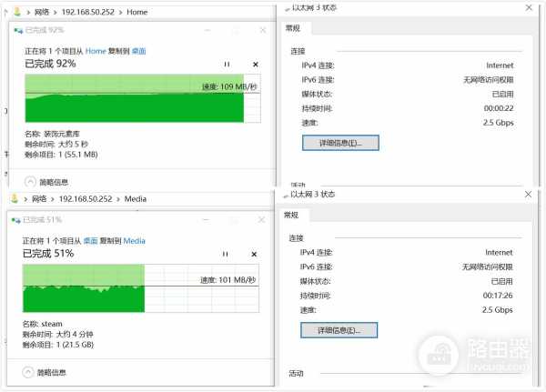Screen dimensions: 546x392
Task: Pause the 51% steam copy to Media
Action: [226, 254]
